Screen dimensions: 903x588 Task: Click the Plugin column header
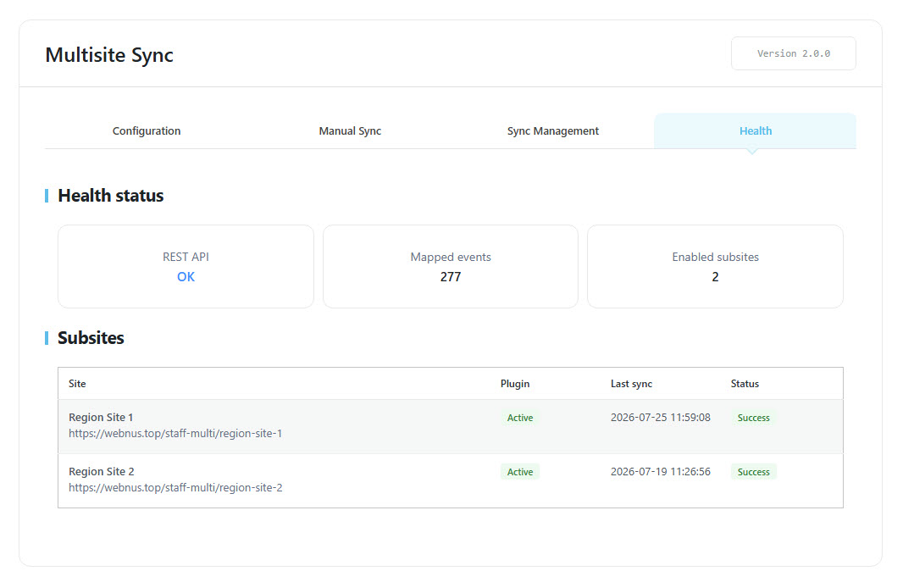click(515, 384)
